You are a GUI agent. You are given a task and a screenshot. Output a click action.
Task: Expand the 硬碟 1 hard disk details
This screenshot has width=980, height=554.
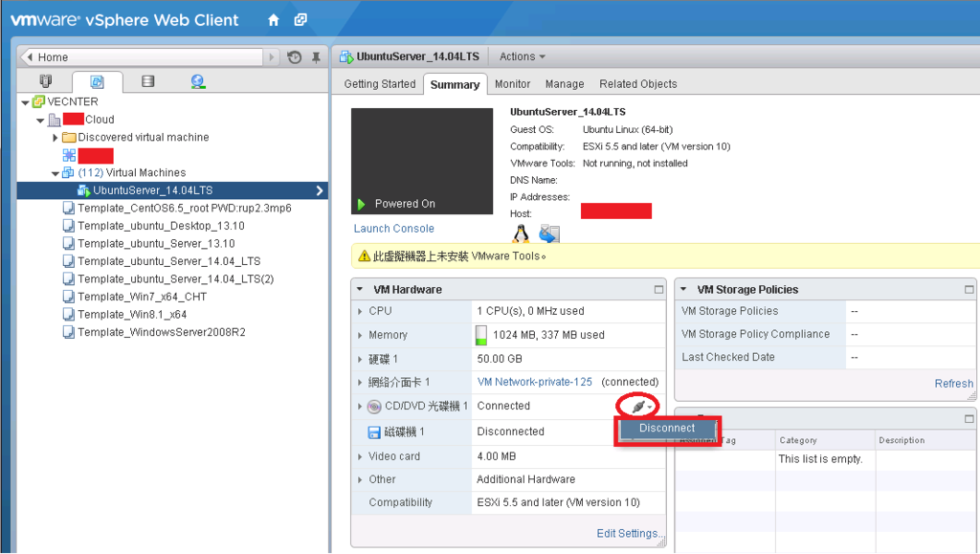click(x=360, y=360)
